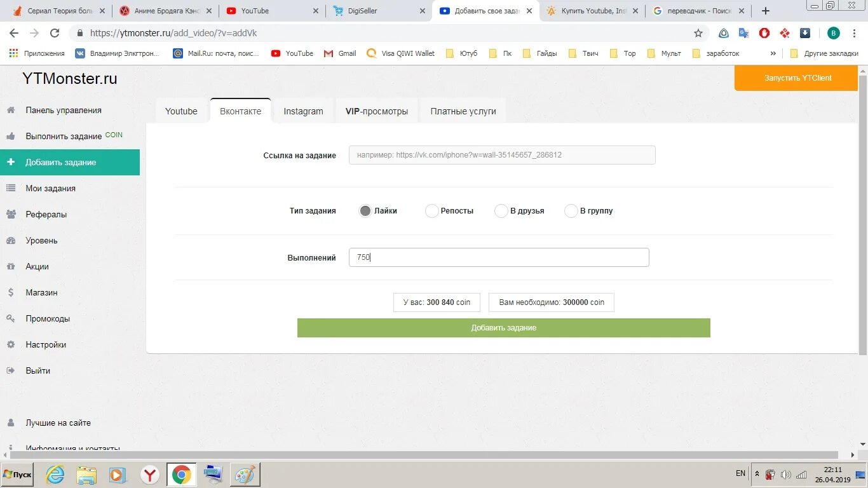Viewport: 868px width, 488px height.
Task: Click the dollar icon beside Магазин
Action: point(11,292)
